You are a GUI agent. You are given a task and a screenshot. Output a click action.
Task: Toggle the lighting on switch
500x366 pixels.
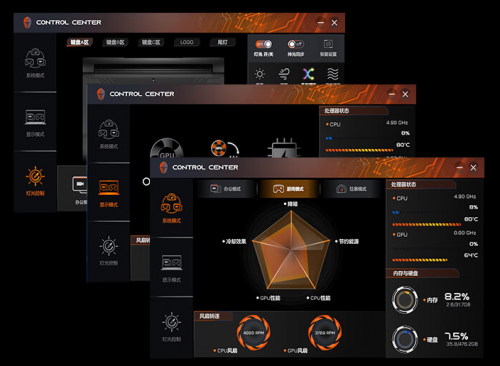click(263, 44)
